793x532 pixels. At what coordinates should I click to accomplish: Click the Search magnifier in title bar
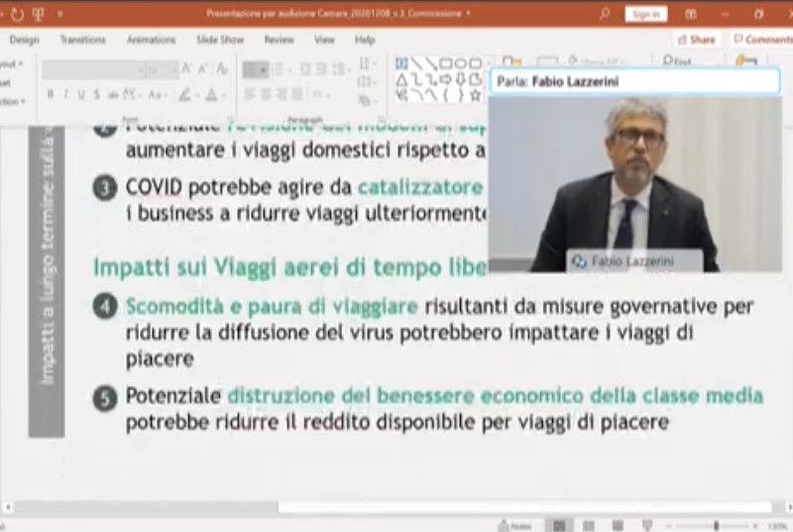click(604, 14)
